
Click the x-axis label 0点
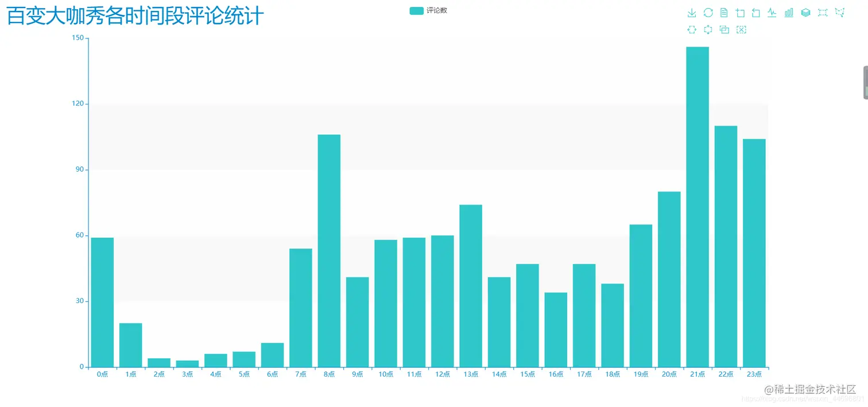click(102, 374)
